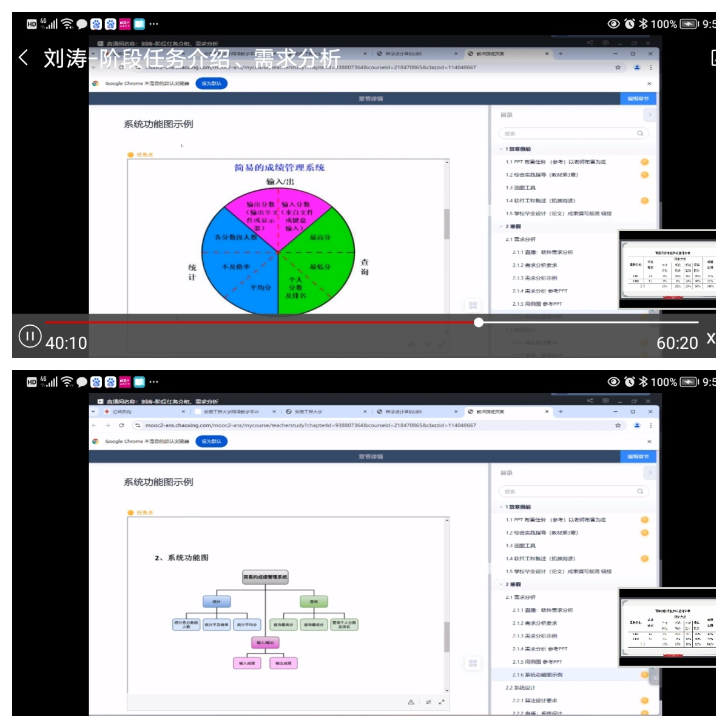Pause the video with the pause button
The height and width of the screenshot is (728, 728).
pyautogui.click(x=30, y=336)
